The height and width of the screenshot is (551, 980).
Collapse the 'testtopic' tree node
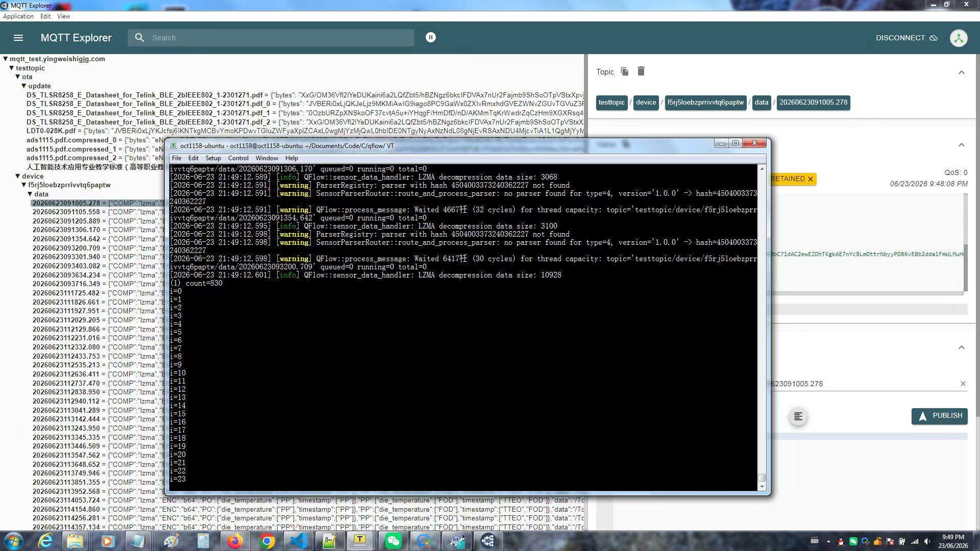(x=12, y=68)
